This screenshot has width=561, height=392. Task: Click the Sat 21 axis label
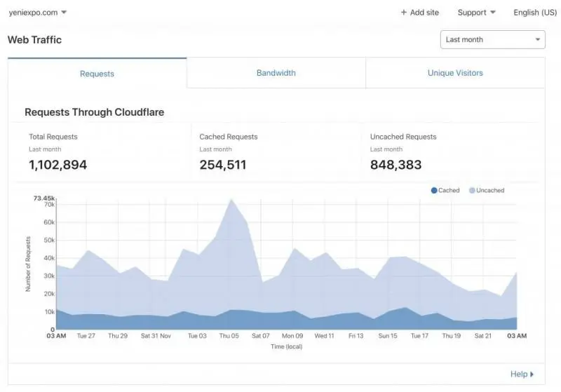(x=483, y=336)
